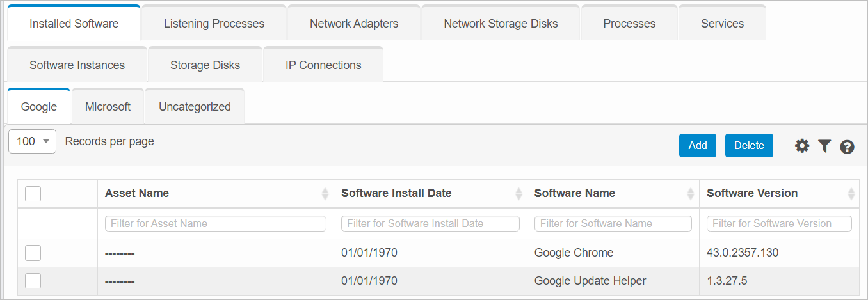Open the help question mark icon
This screenshot has height=300, width=868.
click(847, 147)
